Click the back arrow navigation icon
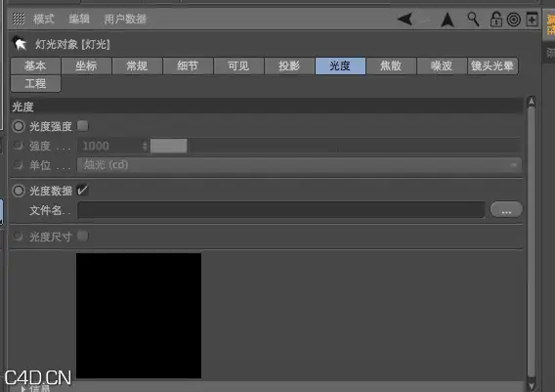This screenshot has height=392, width=555. click(x=405, y=20)
